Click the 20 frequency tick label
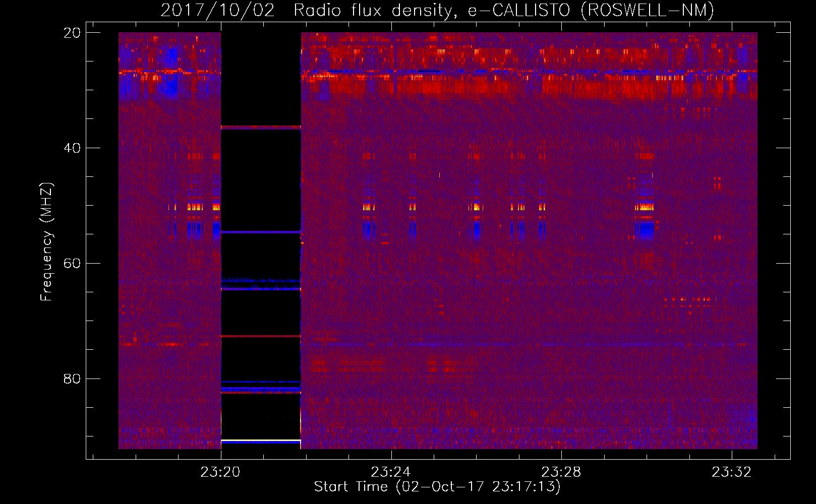This screenshot has height=504, width=816. [72, 33]
